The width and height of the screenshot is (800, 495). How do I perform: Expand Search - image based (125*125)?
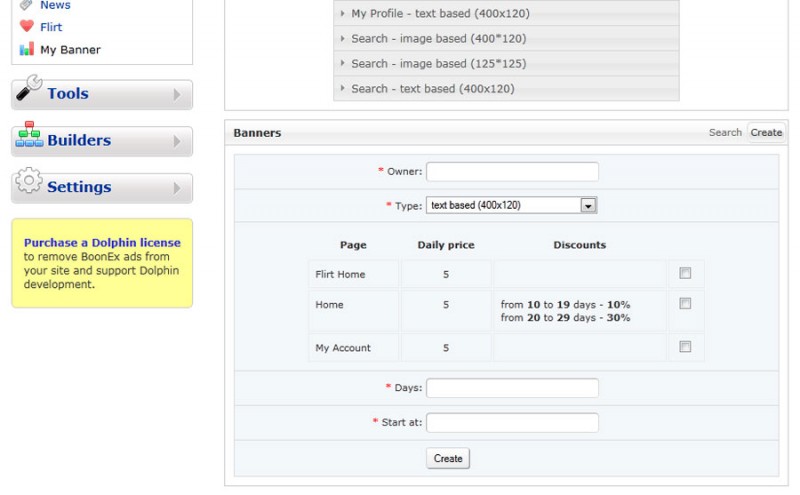[x=506, y=63]
